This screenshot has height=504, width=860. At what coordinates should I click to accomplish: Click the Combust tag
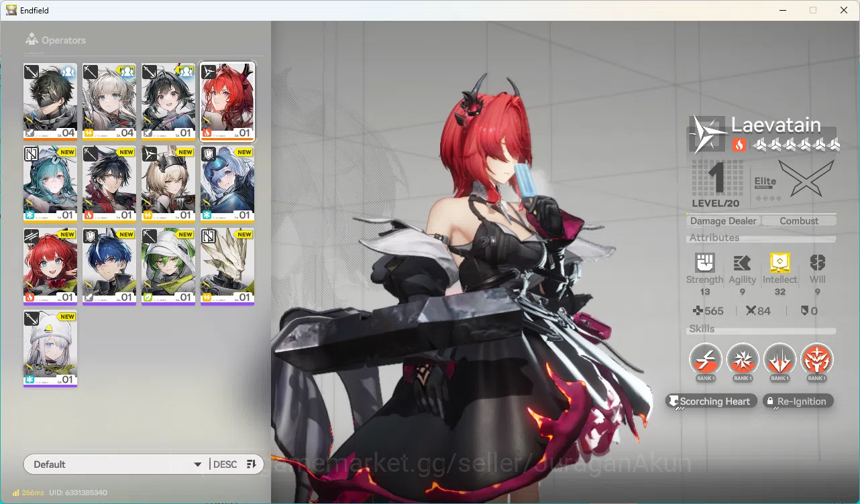799,220
